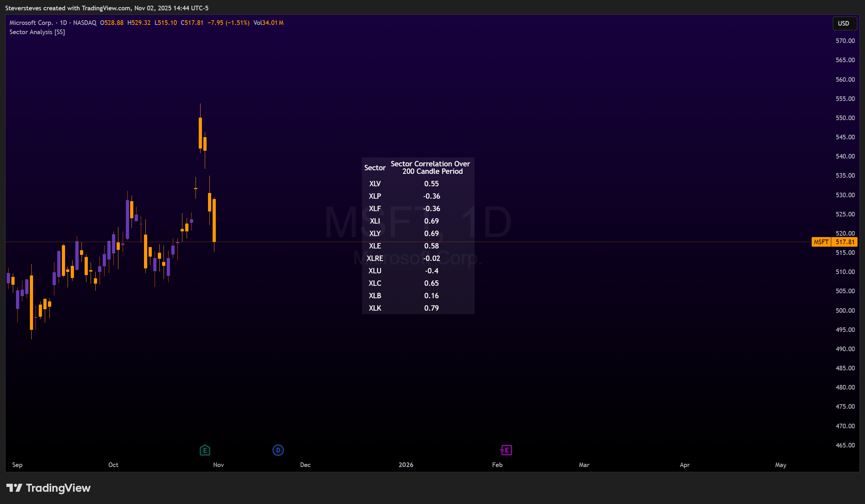Select the XLV row in sector table
The image size is (865, 504).
point(418,184)
